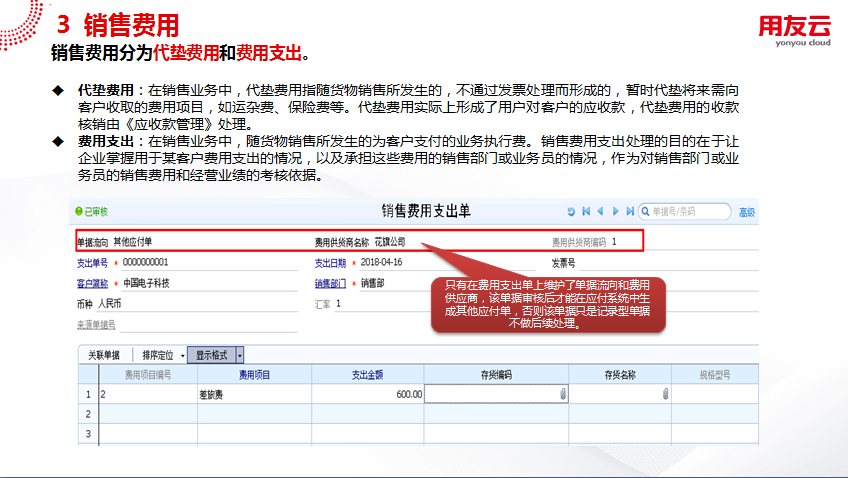Viewport: 848px width, 478px height.
Task: Click the 费用供货商编码 value 1
Action: (614, 242)
